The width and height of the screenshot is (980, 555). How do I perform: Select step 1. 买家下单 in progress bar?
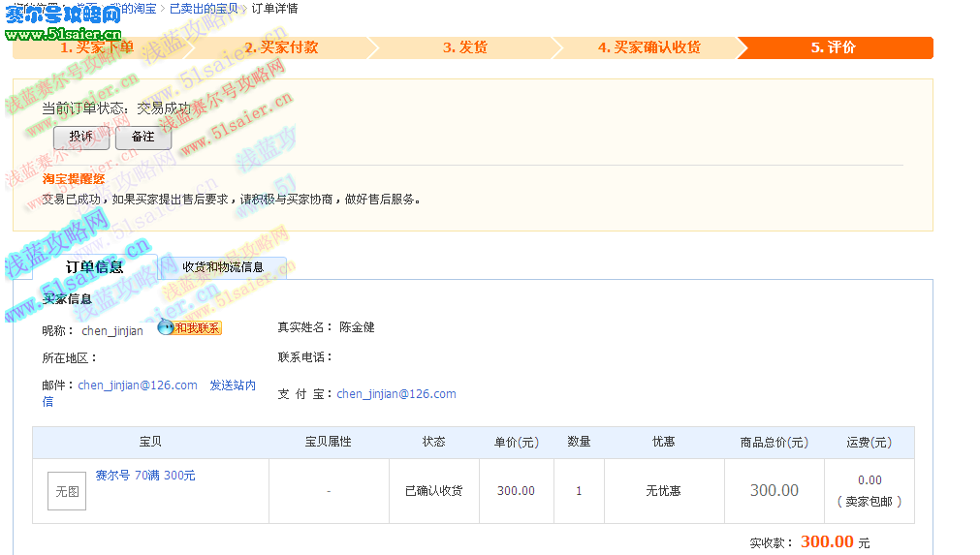point(97,47)
